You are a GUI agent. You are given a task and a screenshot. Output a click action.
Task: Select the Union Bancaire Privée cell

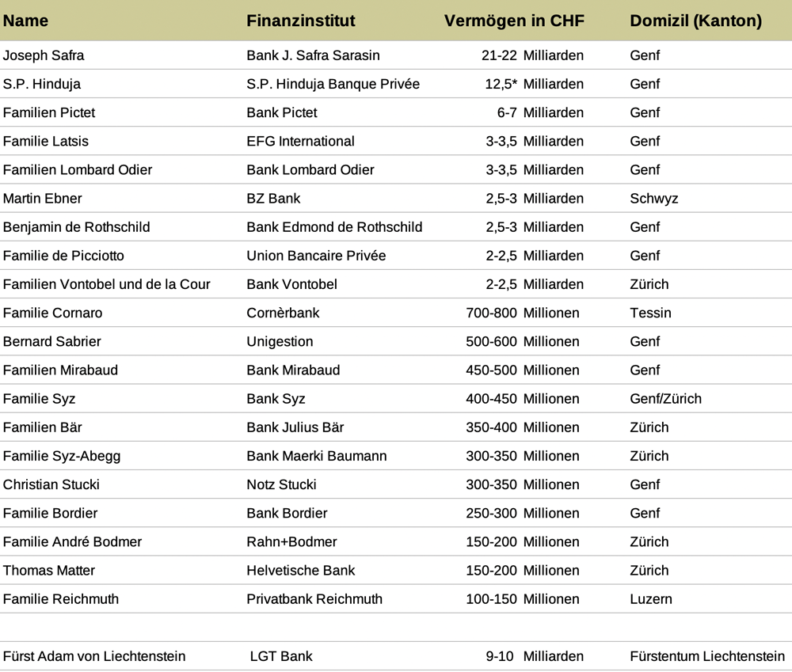pyautogui.click(x=316, y=256)
